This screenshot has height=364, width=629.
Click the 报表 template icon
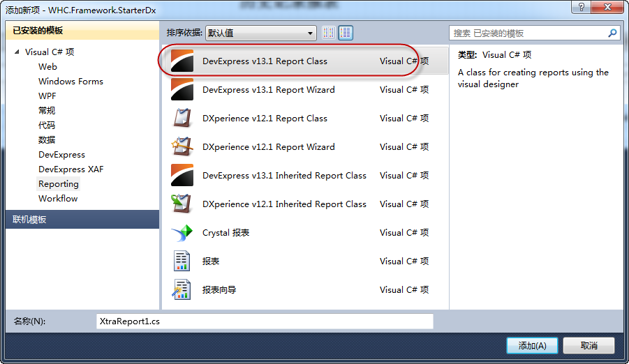182,261
